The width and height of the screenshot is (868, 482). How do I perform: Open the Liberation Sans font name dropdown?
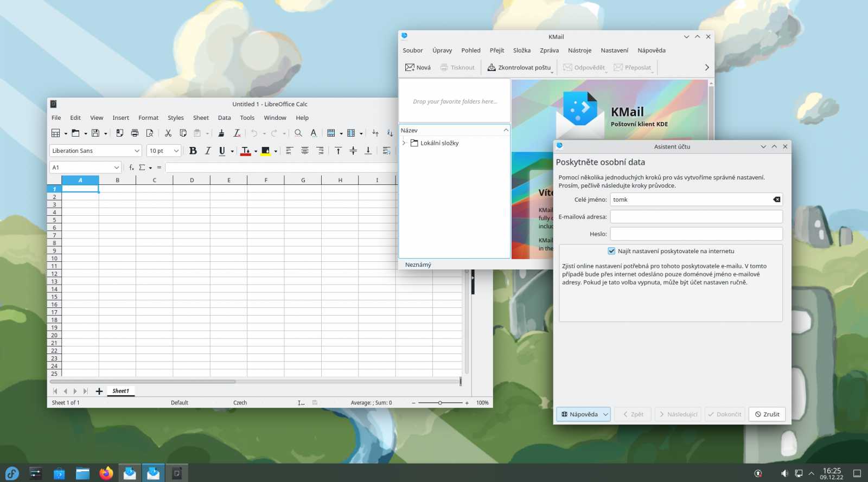137,151
